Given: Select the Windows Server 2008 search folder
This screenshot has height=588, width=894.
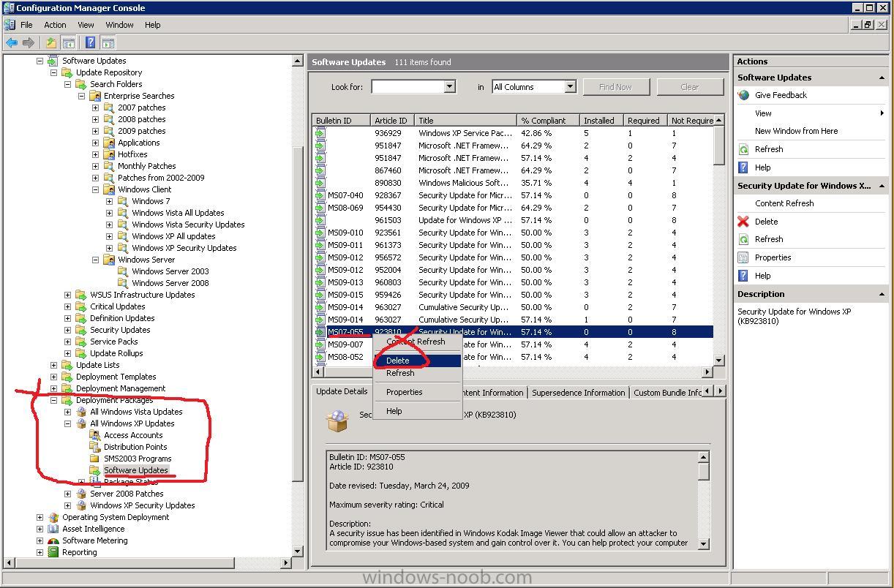Looking at the screenshot, I should click(x=170, y=283).
